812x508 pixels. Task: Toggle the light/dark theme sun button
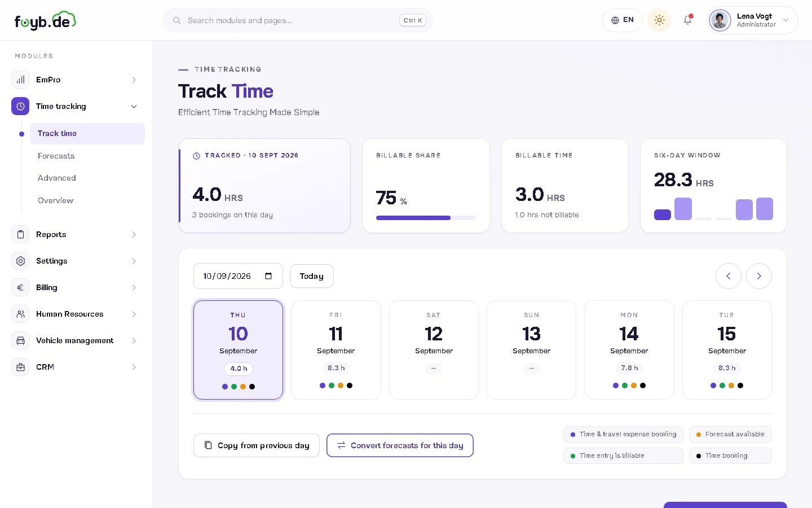[659, 20]
